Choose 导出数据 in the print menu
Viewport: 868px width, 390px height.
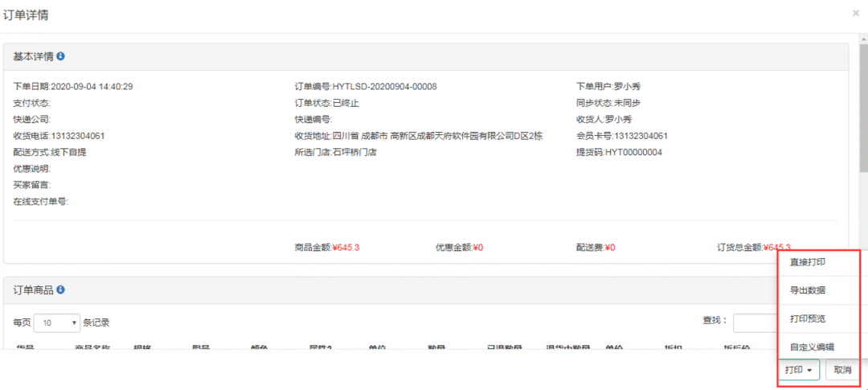coord(807,290)
